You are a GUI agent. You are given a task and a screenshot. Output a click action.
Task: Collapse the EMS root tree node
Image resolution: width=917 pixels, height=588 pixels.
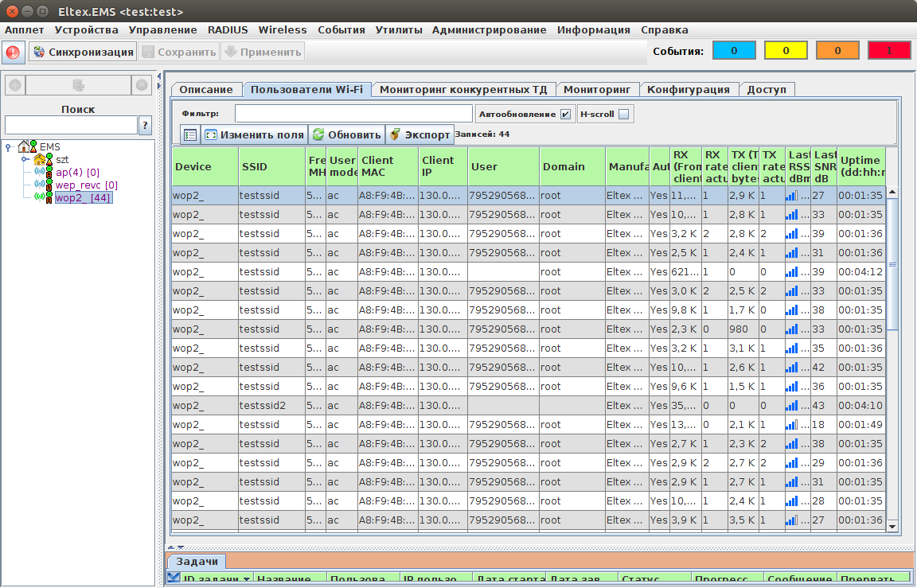(x=8, y=146)
